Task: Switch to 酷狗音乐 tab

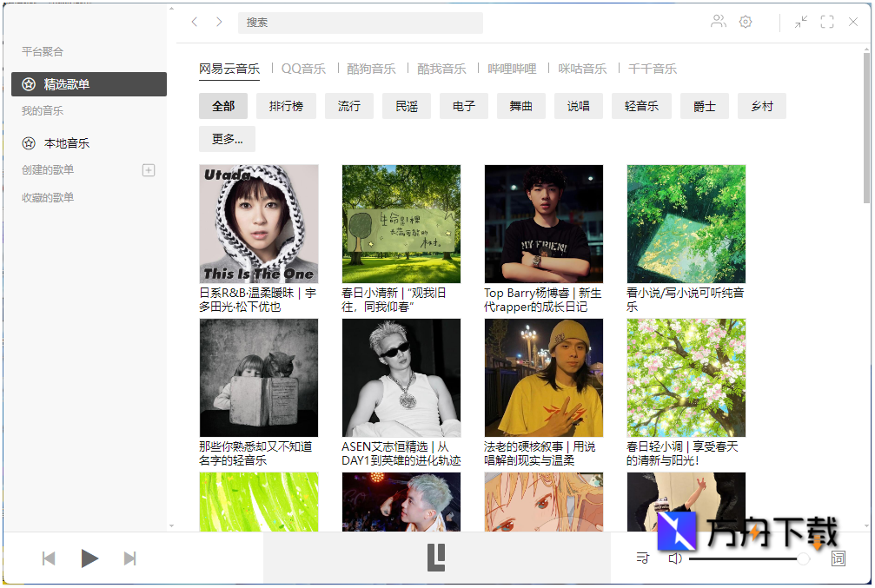Action: [x=371, y=69]
